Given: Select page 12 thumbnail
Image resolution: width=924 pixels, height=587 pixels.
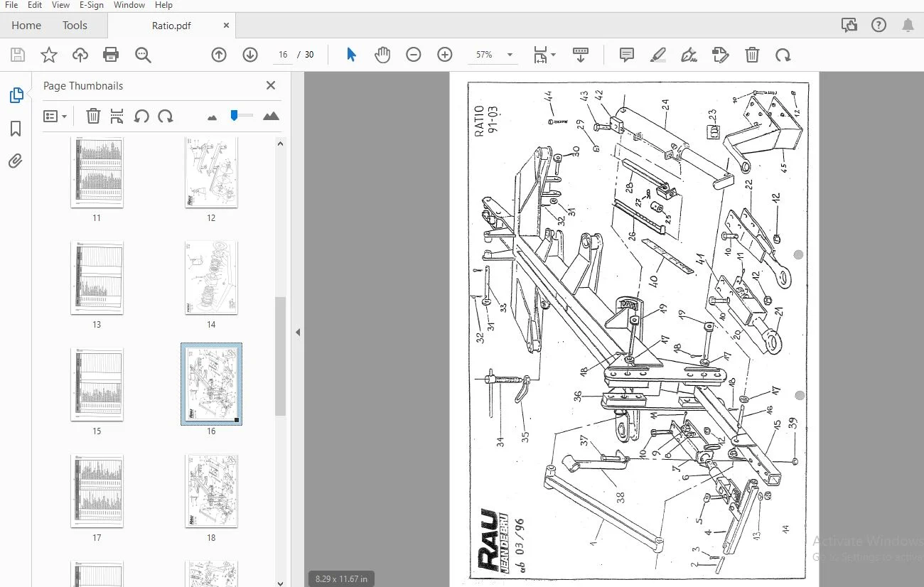Looking at the screenshot, I should tap(211, 173).
